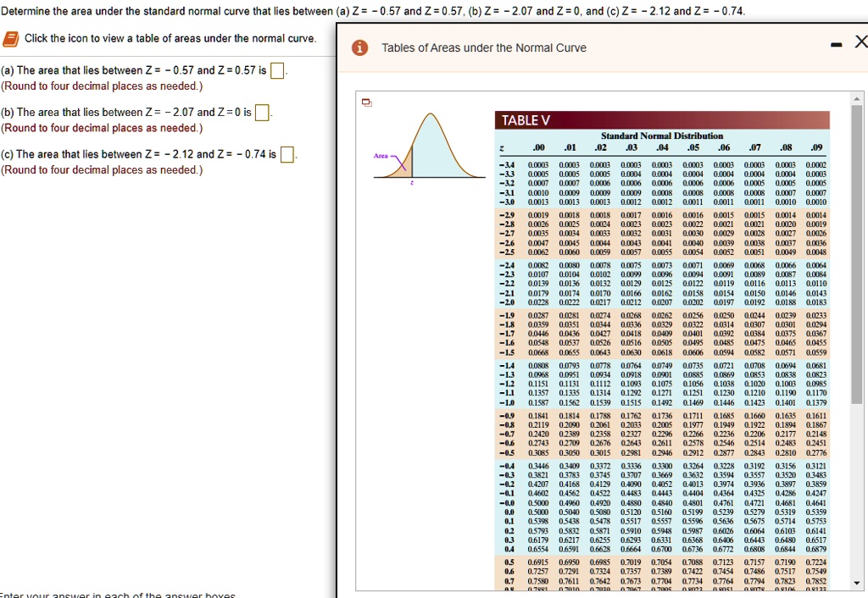Open the normal curve table book icon
This screenshot has height=598, width=868.
click(10, 39)
